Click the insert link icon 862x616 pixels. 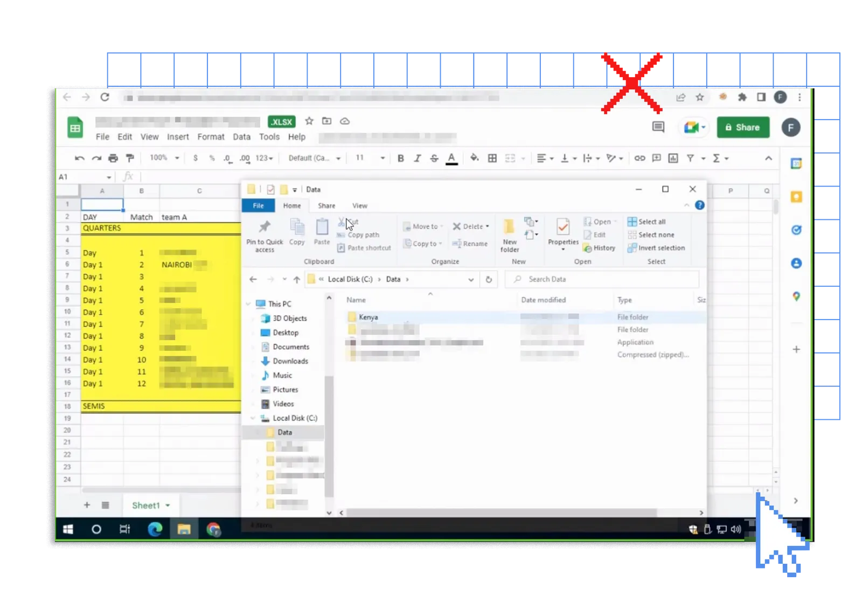point(639,158)
